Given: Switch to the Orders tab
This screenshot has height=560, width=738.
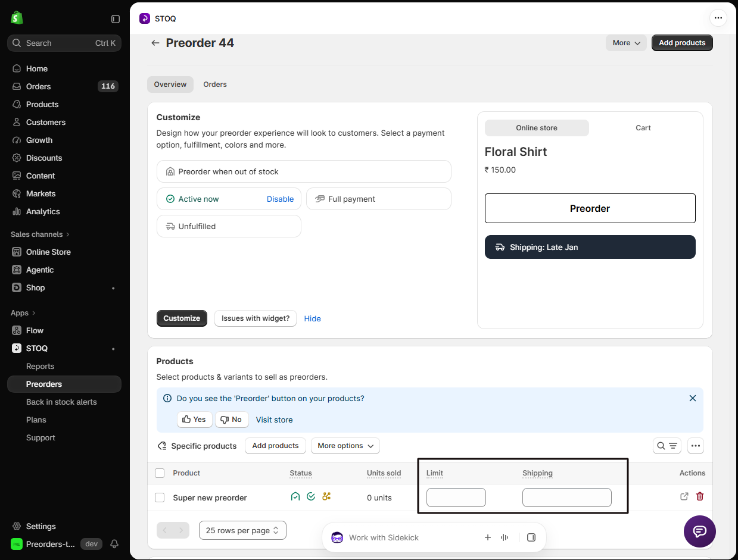Looking at the screenshot, I should pos(215,85).
